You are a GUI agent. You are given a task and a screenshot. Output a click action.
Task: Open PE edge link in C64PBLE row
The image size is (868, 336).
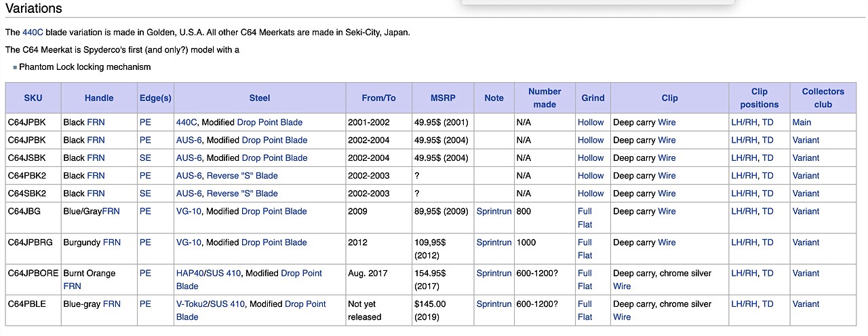pyautogui.click(x=145, y=304)
